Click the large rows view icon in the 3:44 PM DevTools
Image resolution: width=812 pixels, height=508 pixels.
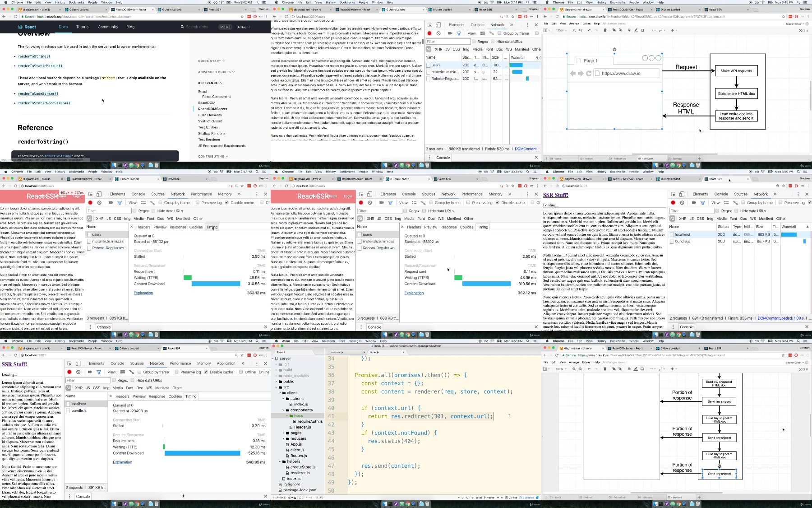click(x=483, y=33)
